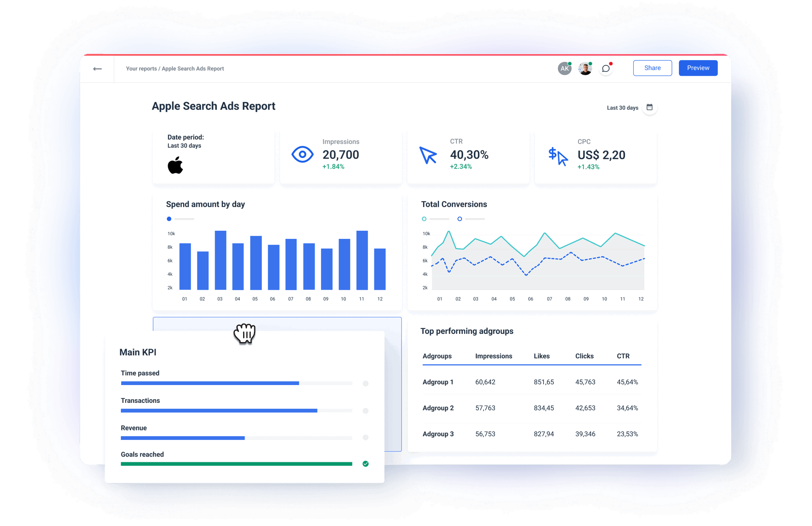The width and height of the screenshot is (812, 526).
Task: Sort by the Adgroups column header
Action: click(x=437, y=356)
